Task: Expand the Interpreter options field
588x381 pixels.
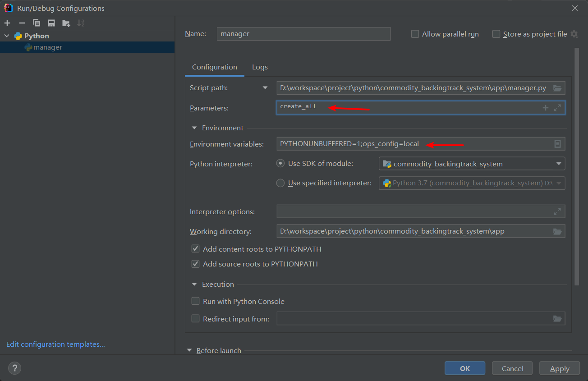Action: (x=557, y=211)
